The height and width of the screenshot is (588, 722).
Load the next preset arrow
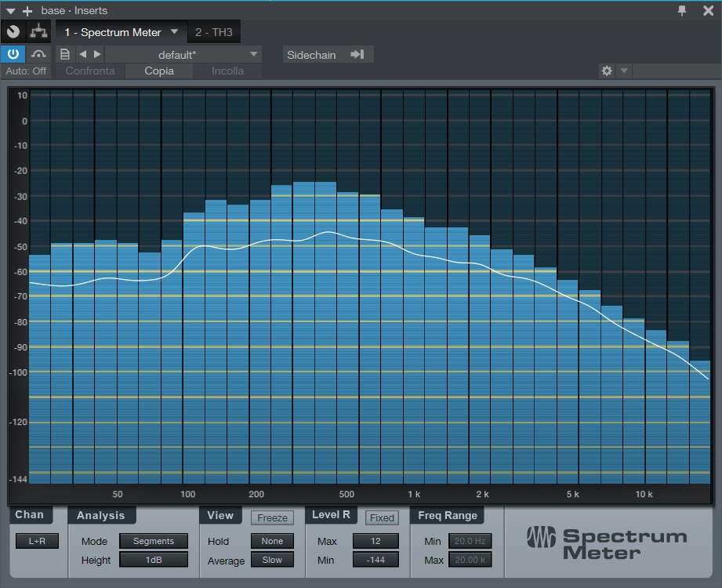[97, 54]
